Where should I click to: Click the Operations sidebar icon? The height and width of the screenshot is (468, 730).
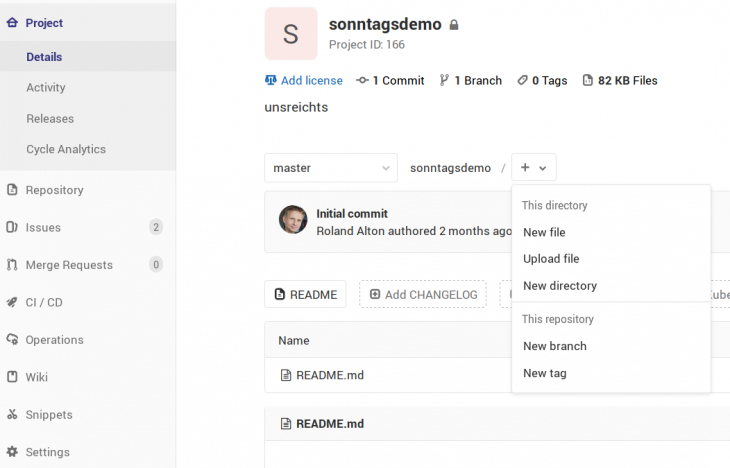[12, 340]
